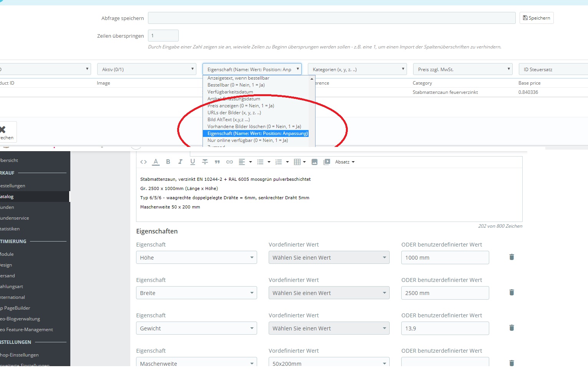Click the Zeilen überspringen number field
Viewport: 588px width, 380px height.
coord(163,36)
